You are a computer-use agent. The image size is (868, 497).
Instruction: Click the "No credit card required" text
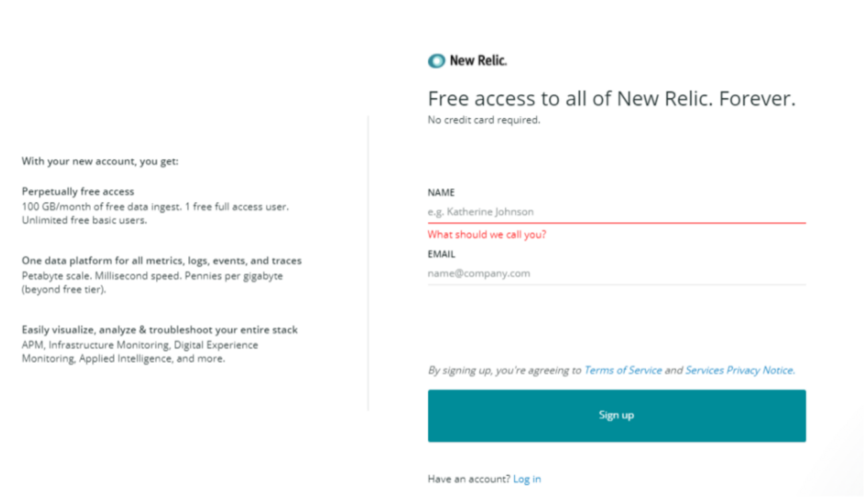click(x=483, y=120)
